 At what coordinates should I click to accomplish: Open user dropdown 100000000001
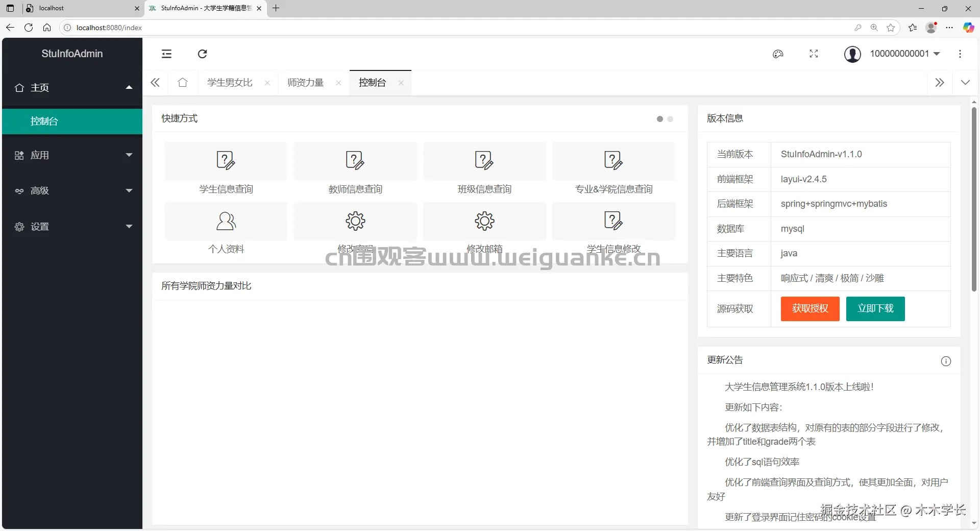[x=905, y=54]
